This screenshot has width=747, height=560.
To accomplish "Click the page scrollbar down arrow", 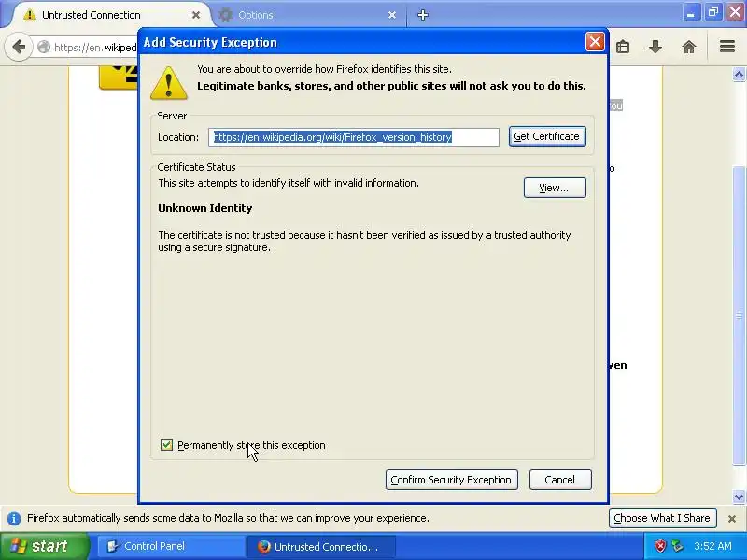I will 739,497.
